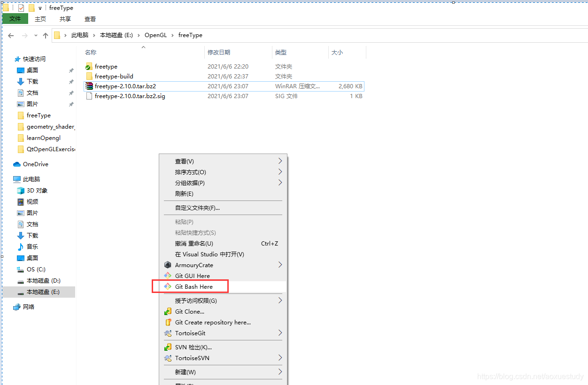This screenshot has height=385, width=588.
Task: Click the 本地磁盘 (E:) breadcrumb segment
Action: (117, 35)
